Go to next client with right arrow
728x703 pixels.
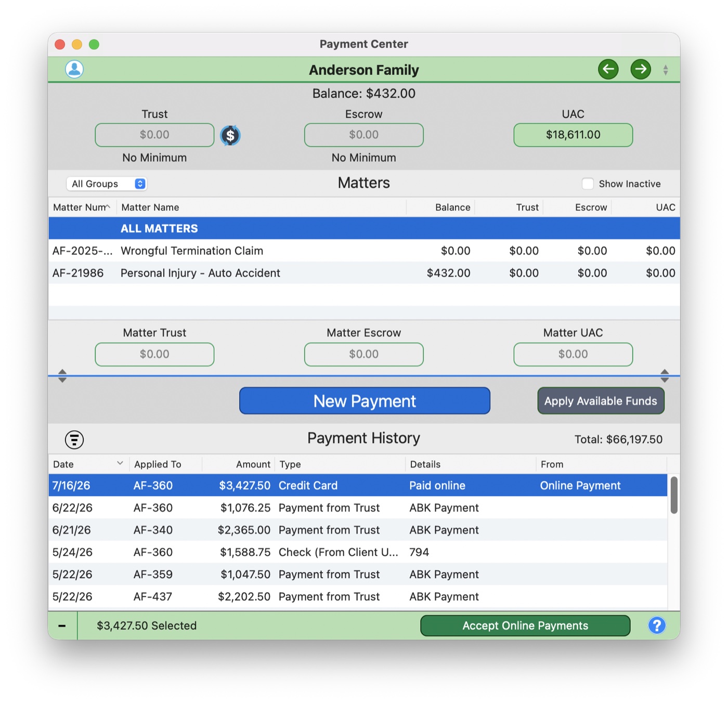[x=641, y=69]
